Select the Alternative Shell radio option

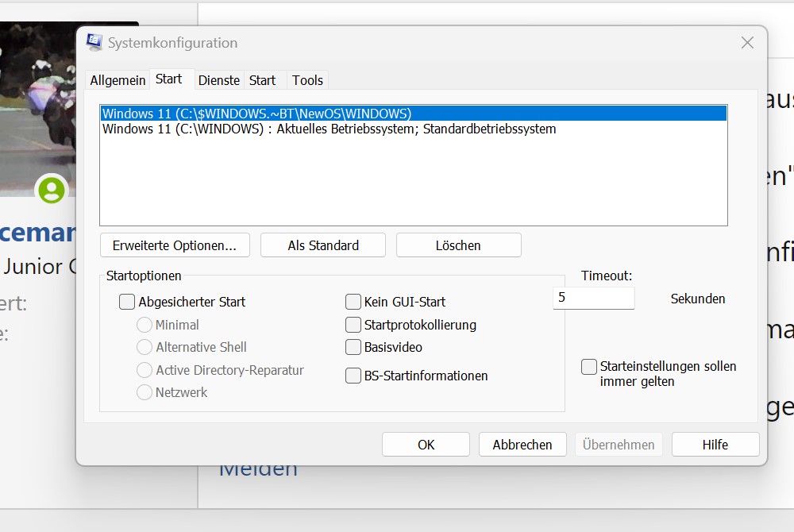point(145,347)
